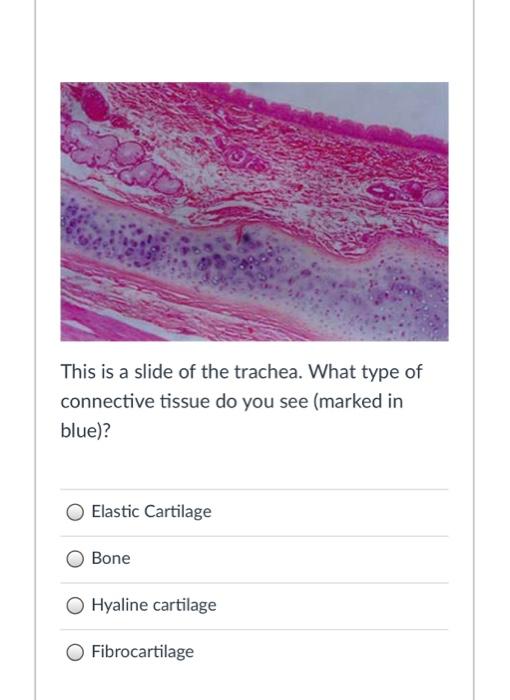510x700 pixels.
Task: Pick the Fibrocartilage radio button
Action: (x=75, y=652)
